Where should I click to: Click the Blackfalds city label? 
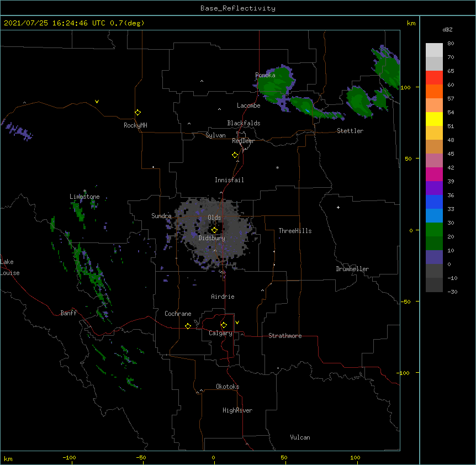tap(244, 123)
